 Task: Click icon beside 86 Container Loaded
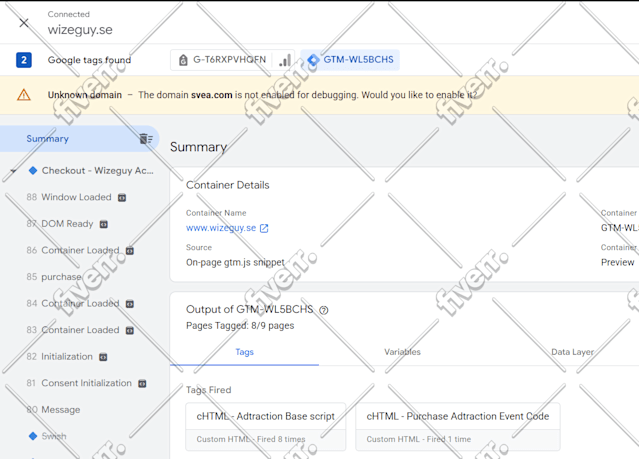point(130,251)
